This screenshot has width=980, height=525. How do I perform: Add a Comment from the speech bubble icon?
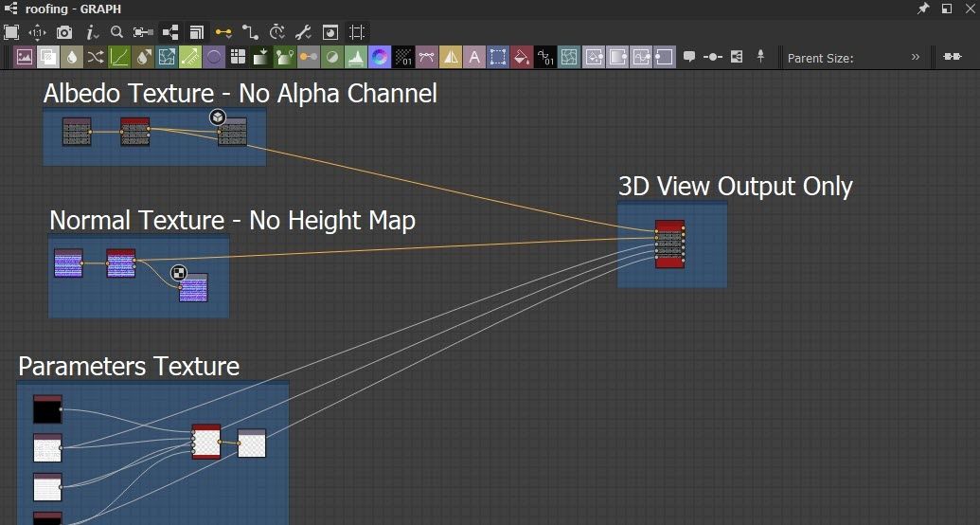(689, 57)
